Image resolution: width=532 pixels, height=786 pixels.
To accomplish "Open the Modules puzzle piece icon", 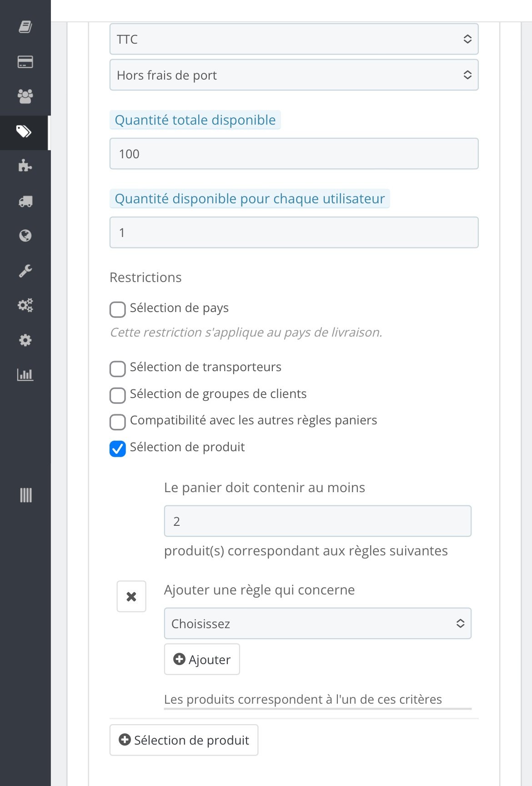I will 25,166.
